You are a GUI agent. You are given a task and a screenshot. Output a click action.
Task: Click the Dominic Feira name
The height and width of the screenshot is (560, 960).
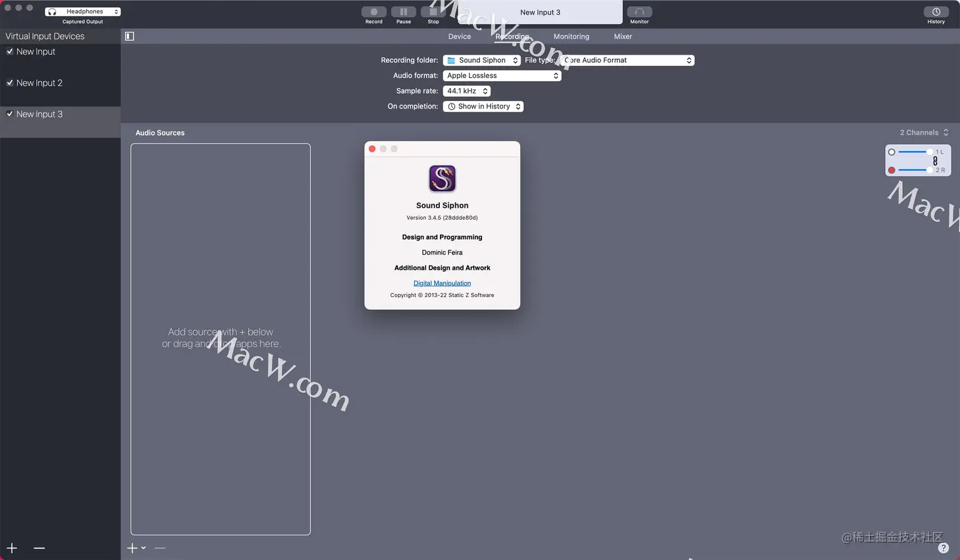tap(442, 253)
